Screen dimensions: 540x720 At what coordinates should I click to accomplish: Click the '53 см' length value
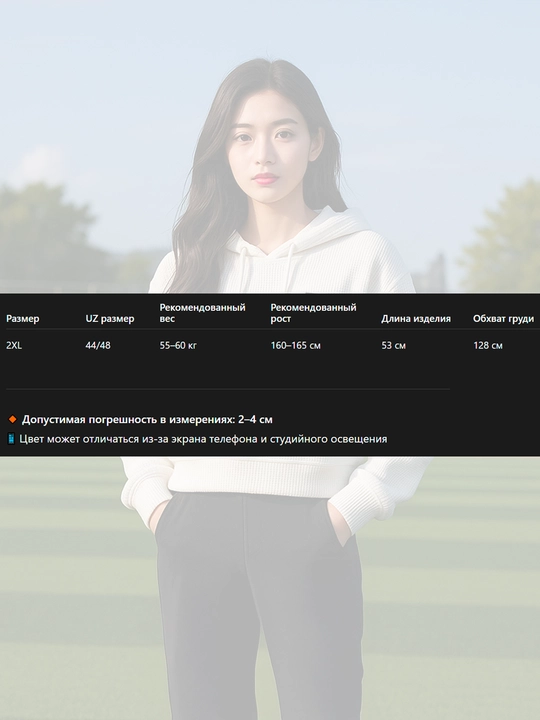pos(394,345)
